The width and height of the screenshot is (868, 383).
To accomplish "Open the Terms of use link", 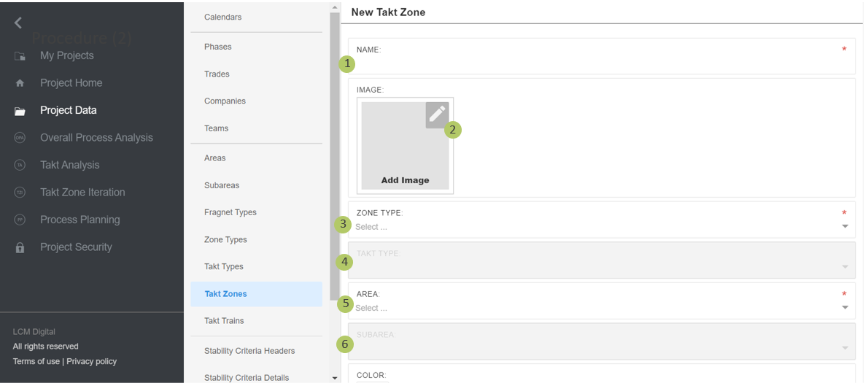I will pyautogui.click(x=36, y=362).
